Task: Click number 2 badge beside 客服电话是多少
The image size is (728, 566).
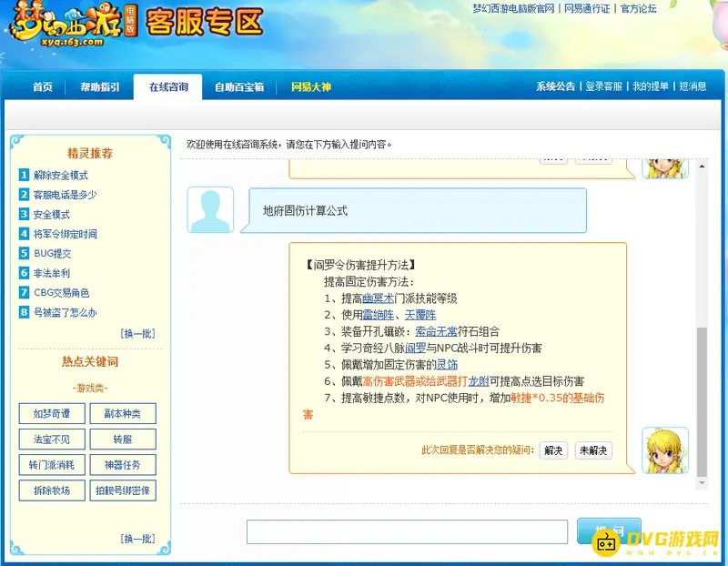Action: (x=25, y=194)
